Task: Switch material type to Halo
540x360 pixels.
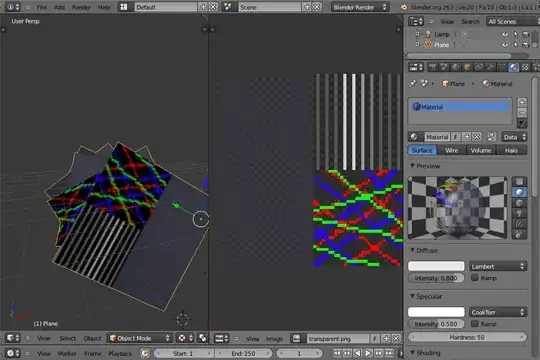Action: click(511, 150)
